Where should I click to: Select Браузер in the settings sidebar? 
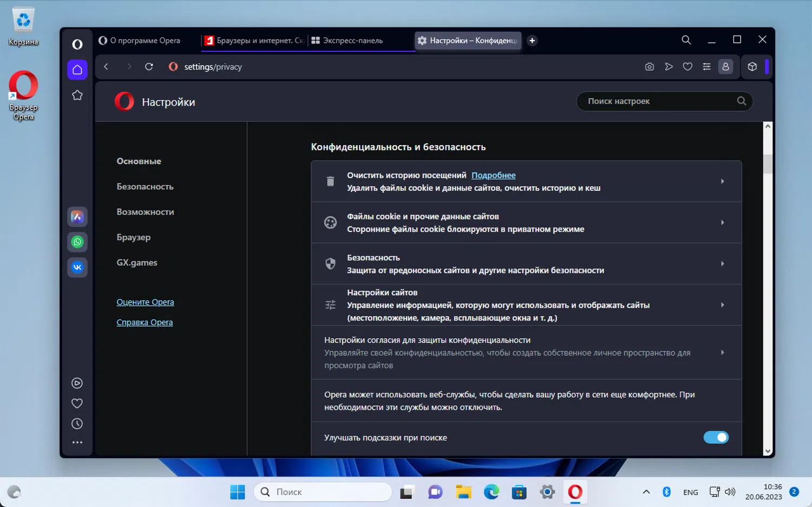click(x=134, y=237)
